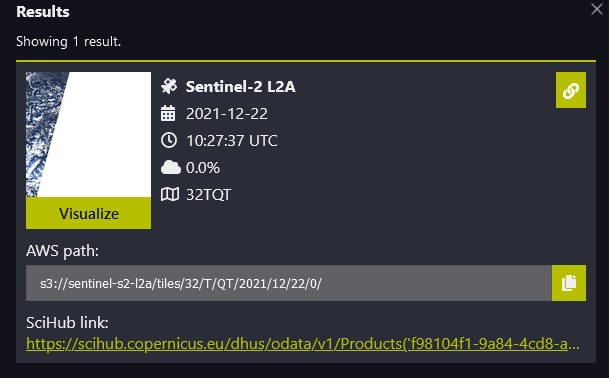Click the Results heading
This screenshot has width=609, height=378.
tap(43, 12)
